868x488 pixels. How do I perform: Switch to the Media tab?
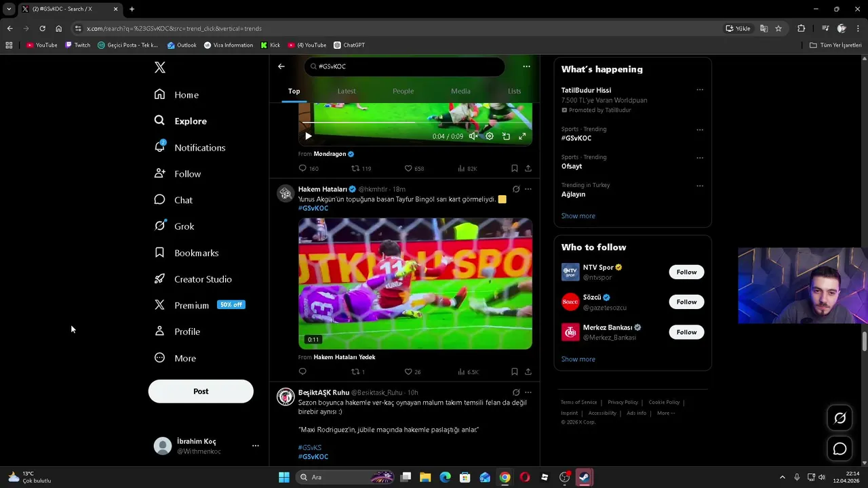pyautogui.click(x=460, y=91)
